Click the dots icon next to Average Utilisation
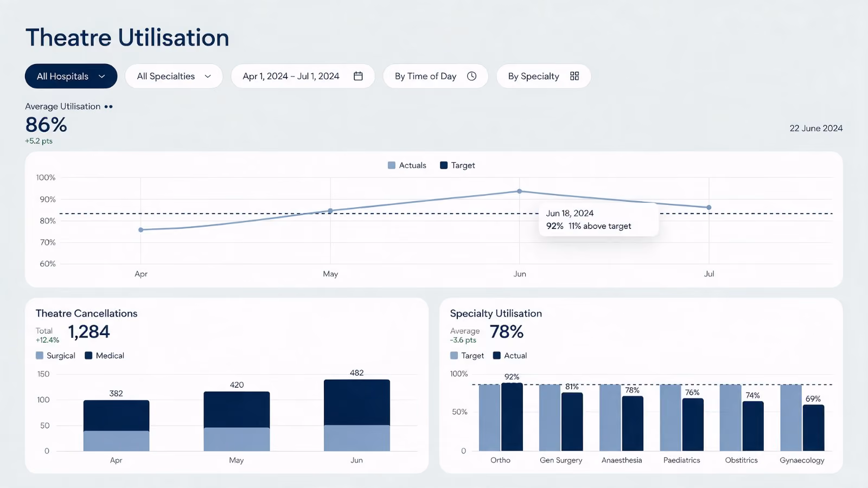Viewport: 868px width, 488px height. tap(108, 107)
